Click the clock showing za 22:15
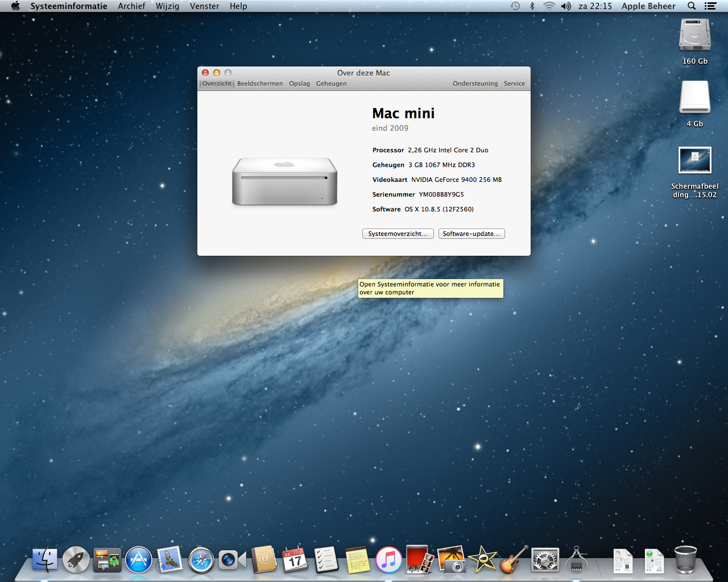728x582 pixels. pos(595,6)
